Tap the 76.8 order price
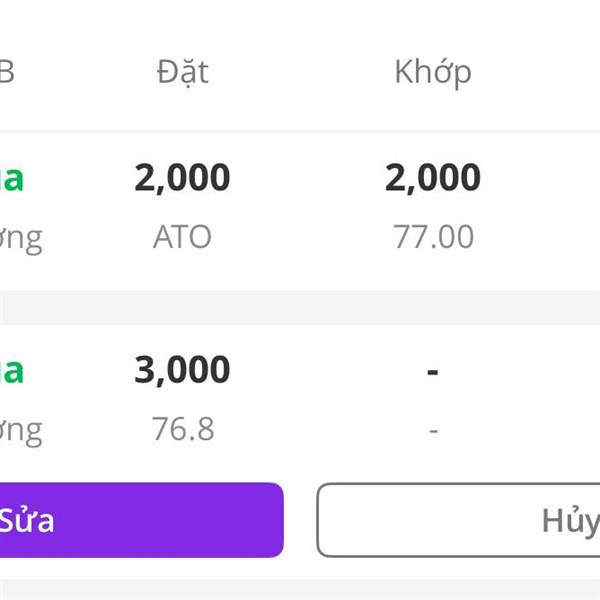600x600 pixels. [x=182, y=429]
